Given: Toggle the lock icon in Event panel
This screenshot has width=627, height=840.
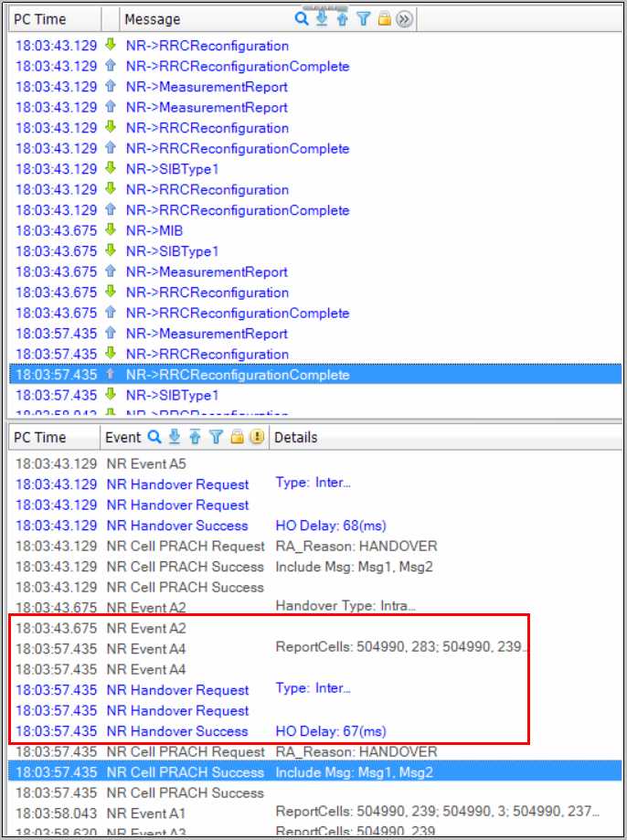Looking at the screenshot, I should click(237, 437).
